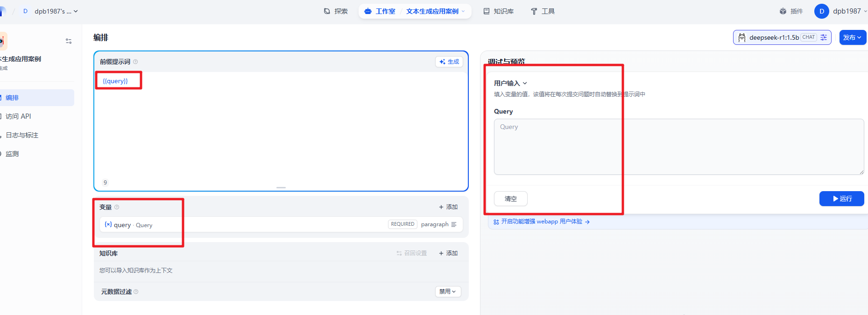Open 访问 API in the sidebar
The height and width of the screenshot is (315, 868).
coord(18,116)
